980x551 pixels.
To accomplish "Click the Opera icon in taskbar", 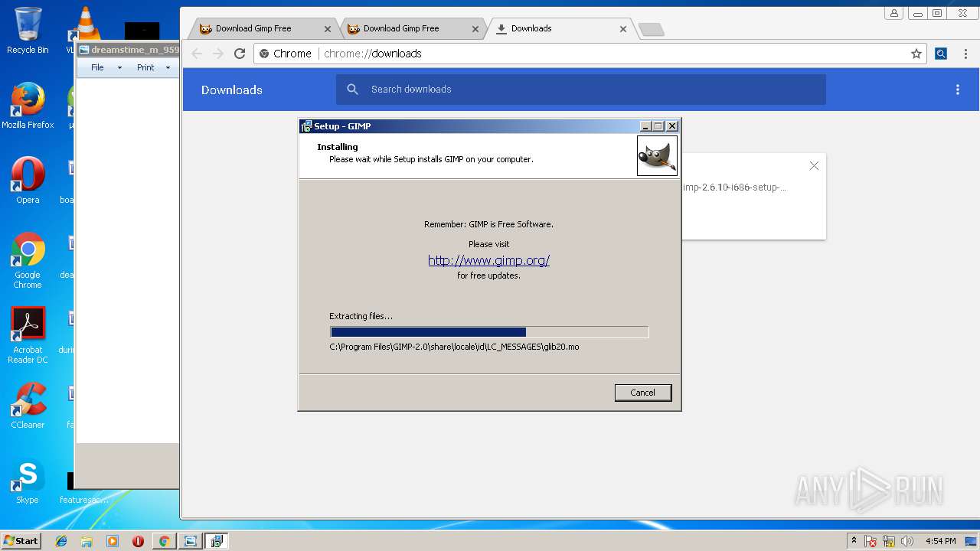I will tap(138, 541).
